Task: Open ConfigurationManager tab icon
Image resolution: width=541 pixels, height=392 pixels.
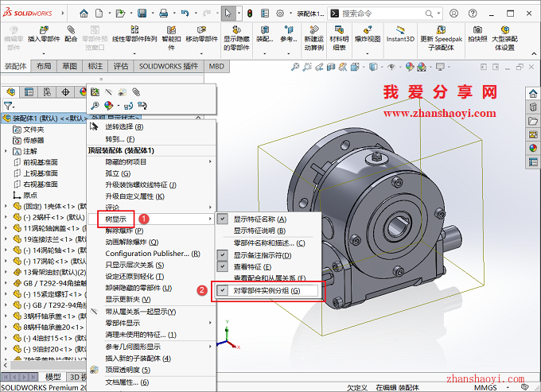Action: [x=47, y=92]
